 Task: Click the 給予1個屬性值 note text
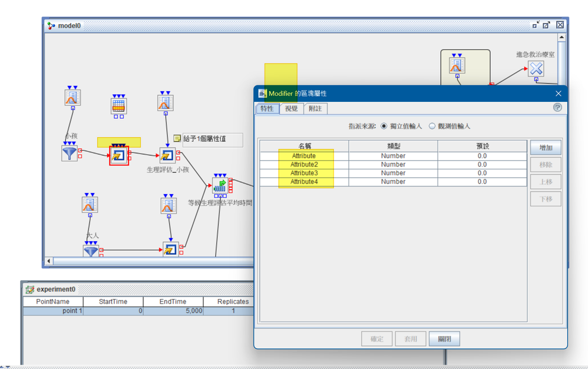click(x=205, y=139)
